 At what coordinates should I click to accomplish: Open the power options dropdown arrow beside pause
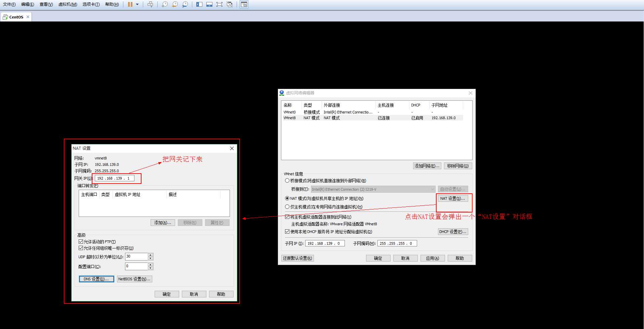pos(137,4)
